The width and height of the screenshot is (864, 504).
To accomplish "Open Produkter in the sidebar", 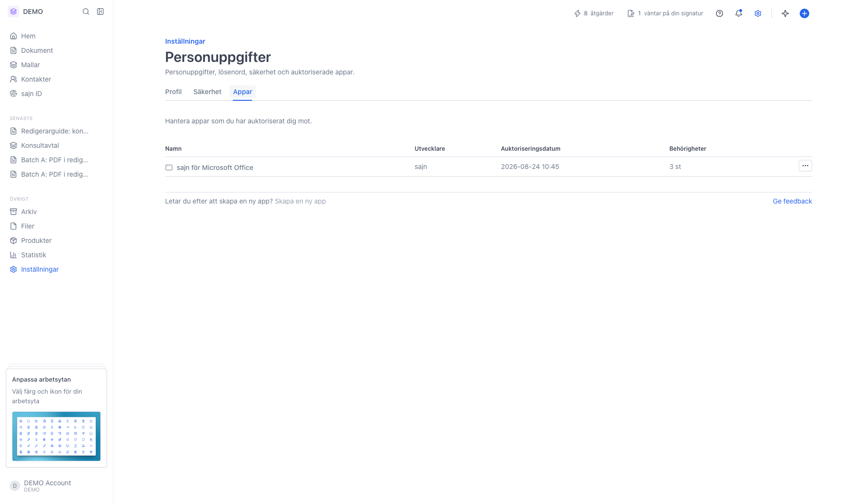I will click(57, 240).
